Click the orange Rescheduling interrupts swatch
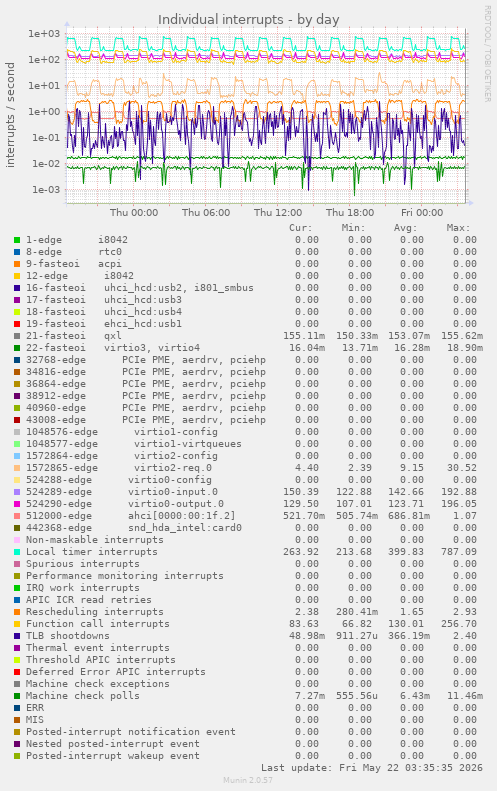The image size is (497, 791). click(17, 612)
